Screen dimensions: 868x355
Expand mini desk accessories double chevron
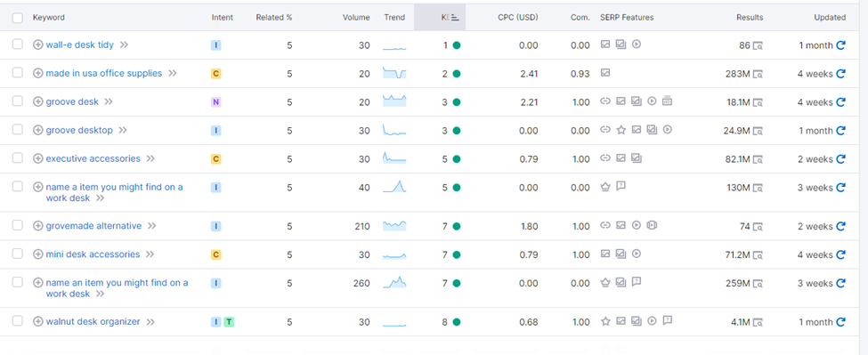click(x=150, y=254)
